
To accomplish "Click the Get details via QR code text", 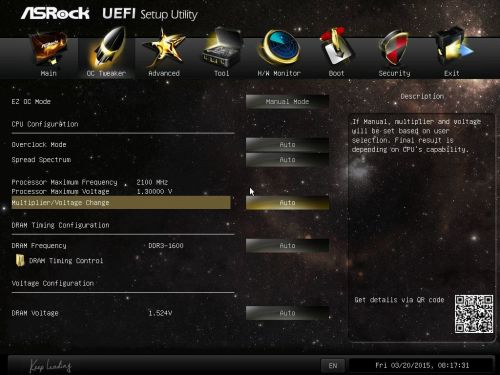I will pos(399,300).
